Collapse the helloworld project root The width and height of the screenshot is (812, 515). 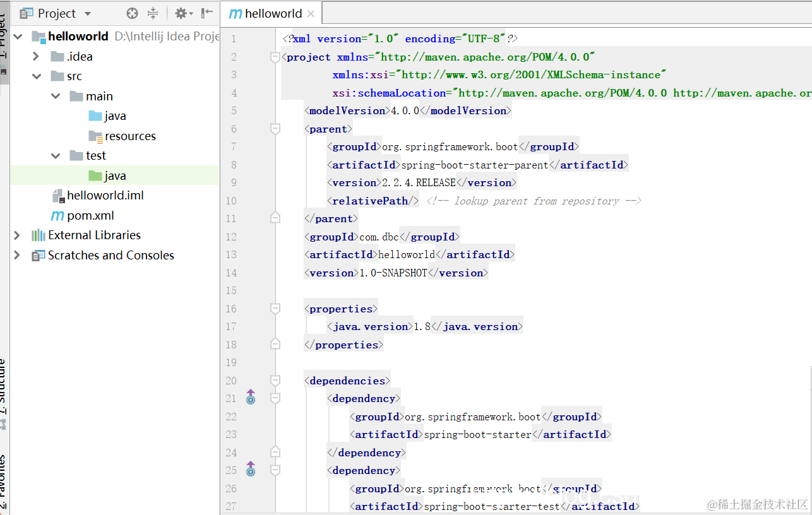18,37
